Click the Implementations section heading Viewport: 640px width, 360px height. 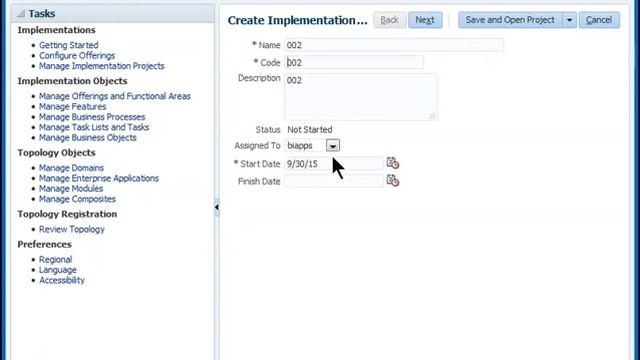(x=56, y=30)
